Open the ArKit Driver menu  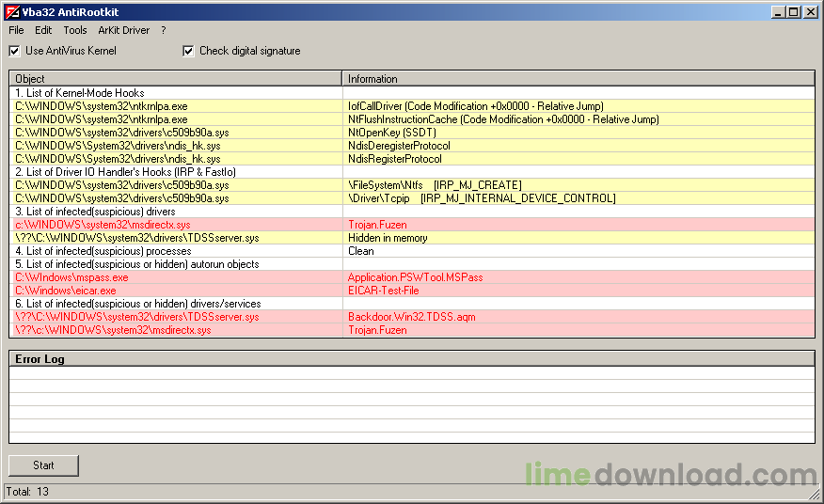123,30
